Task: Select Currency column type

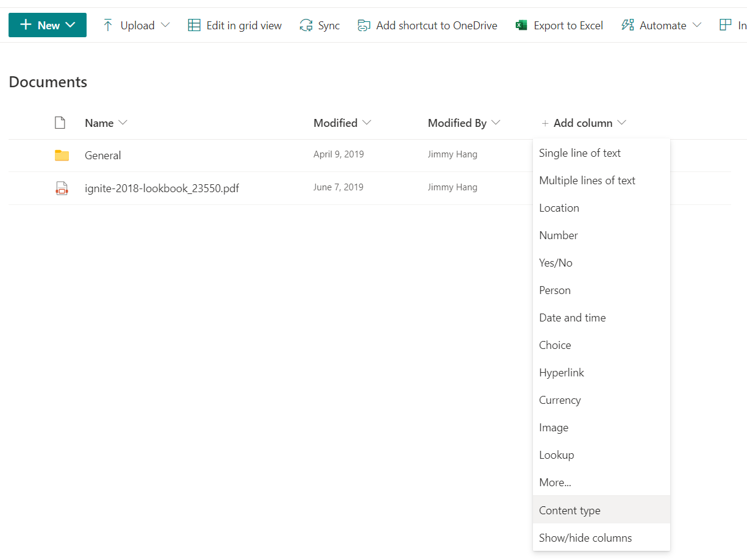Action: (x=601, y=400)
